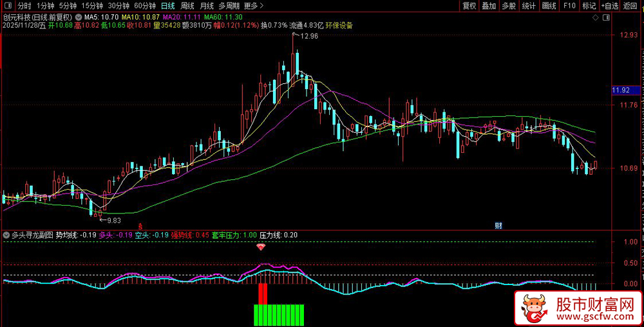Open the main chart indicator dropdown arrow
The width and height of the screenshot is (644, 327).
click(79, 17)
